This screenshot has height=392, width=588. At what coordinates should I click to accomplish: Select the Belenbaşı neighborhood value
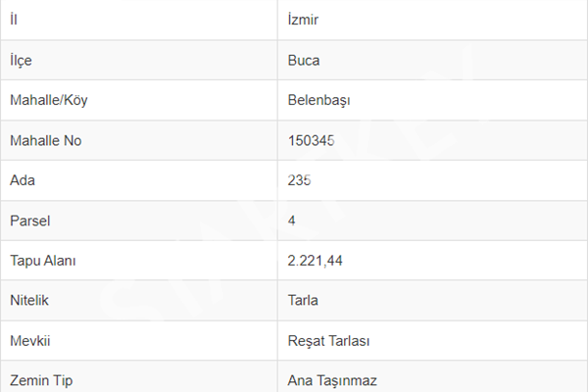coord(319,100)
